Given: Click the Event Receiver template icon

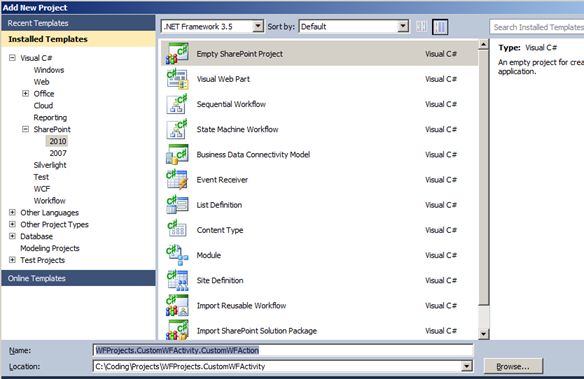Looking at the screenshot, I should 177,179.
